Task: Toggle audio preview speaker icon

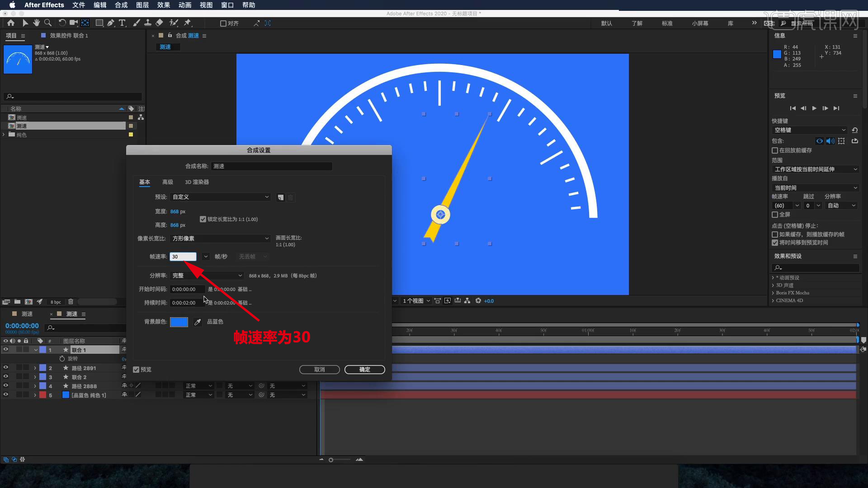Action: click(830, 141)
